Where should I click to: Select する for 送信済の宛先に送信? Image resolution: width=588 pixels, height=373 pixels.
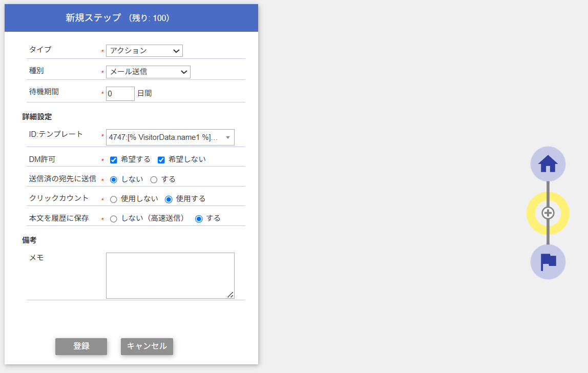pyautogui.click(x=154, y=180)
